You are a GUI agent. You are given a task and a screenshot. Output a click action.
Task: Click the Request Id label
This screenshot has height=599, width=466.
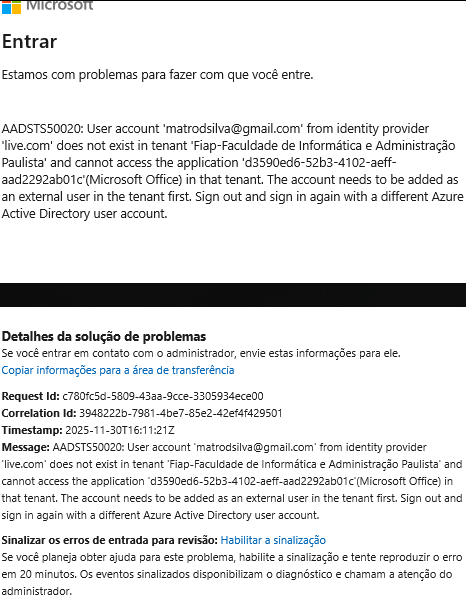[x=31, y=396]
